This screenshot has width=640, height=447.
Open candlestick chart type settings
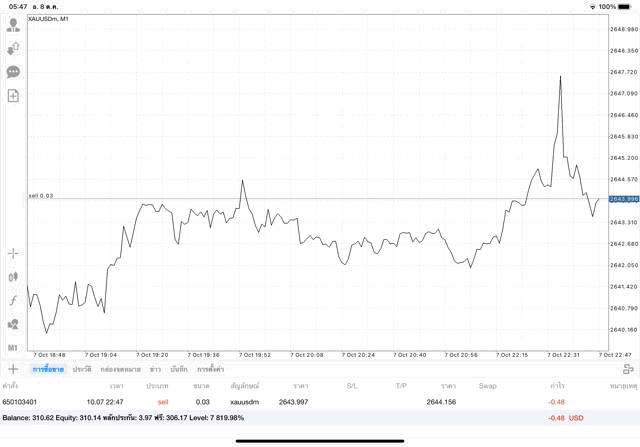(13, 277)
